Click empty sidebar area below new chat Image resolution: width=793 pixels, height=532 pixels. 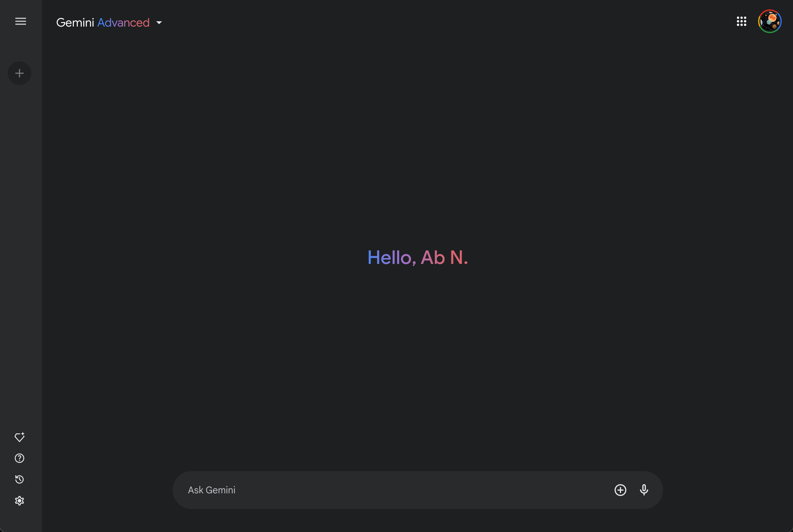(20, 237)
